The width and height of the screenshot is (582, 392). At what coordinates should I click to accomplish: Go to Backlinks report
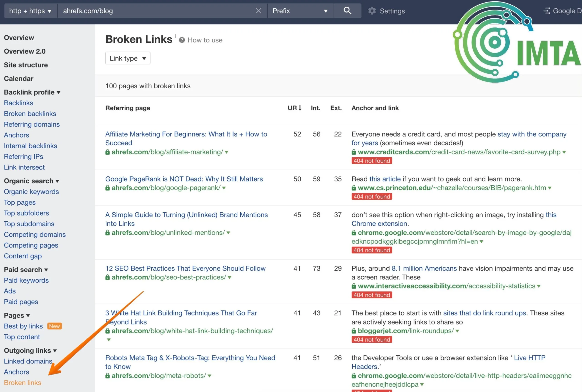18,103
